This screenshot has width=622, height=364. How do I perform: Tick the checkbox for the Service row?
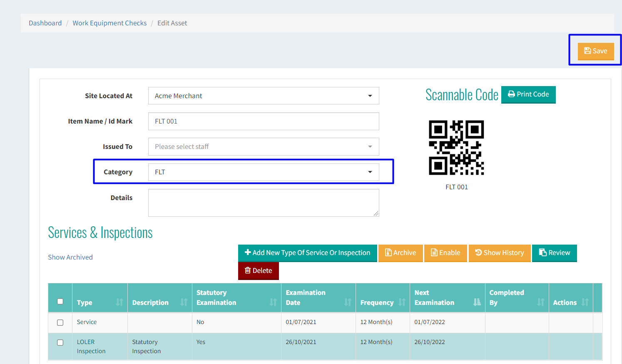[60, 323]
